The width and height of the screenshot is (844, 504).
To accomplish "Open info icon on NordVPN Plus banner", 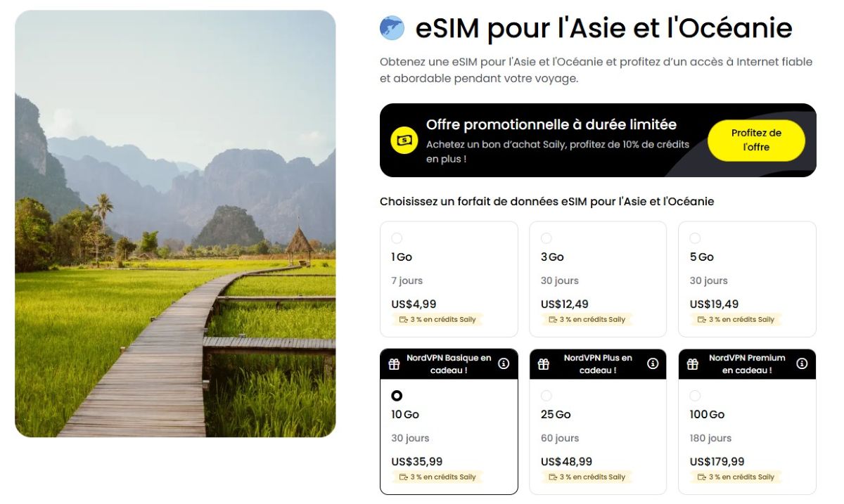I will (x=652, y=363).
